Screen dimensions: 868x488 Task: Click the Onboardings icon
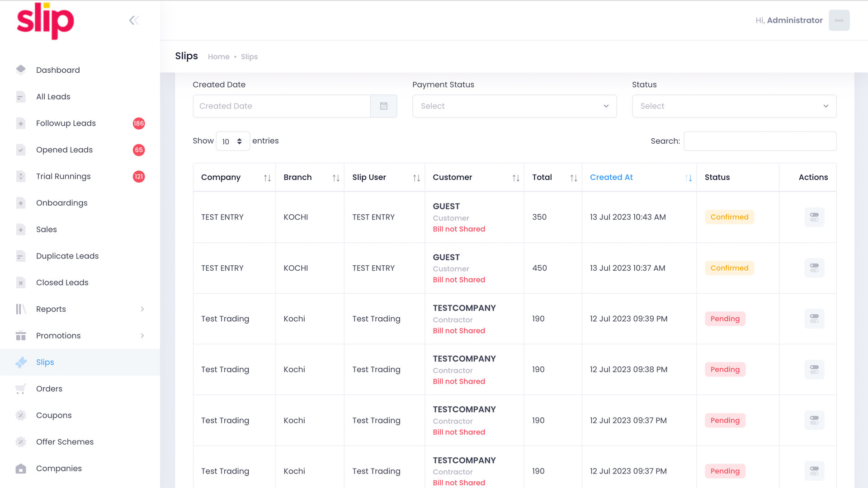click(21, 203)
